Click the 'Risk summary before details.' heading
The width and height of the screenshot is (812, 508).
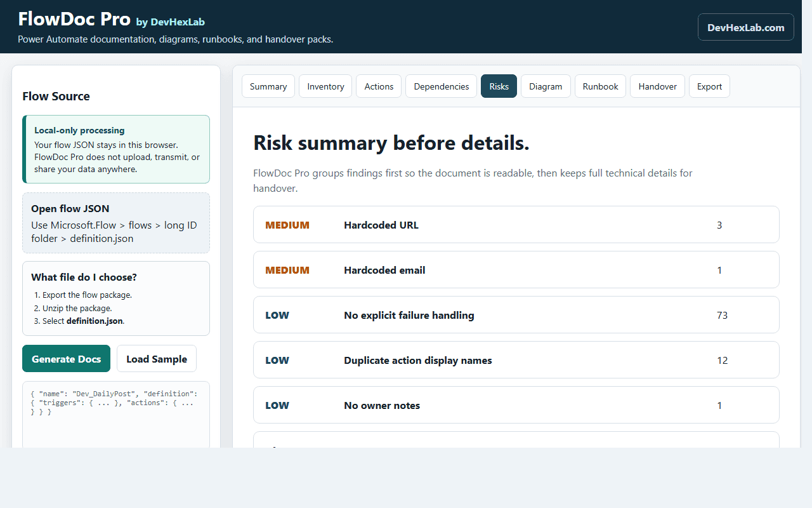coord(391,143)
